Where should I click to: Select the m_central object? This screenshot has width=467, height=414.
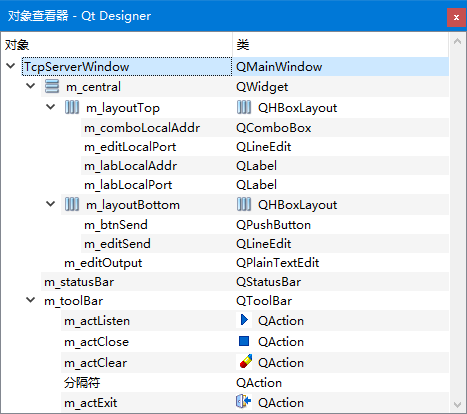(93, 87)
